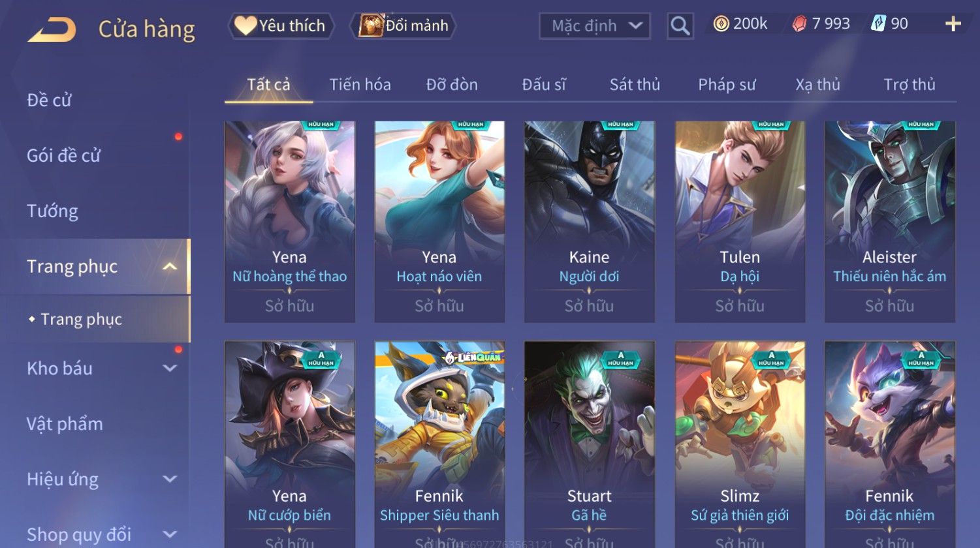
Task: Switch to the Sát thủ tab
Action: (x=635, y=85)
